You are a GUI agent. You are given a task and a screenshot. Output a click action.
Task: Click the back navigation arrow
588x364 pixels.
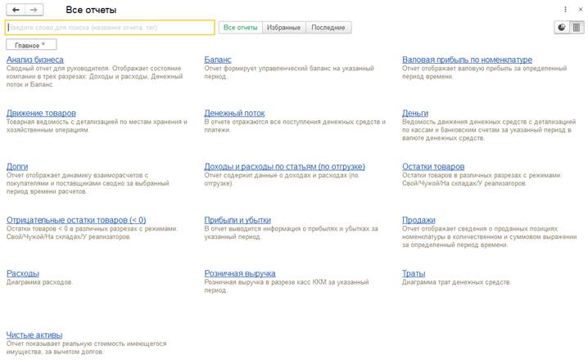click(15, 9)
